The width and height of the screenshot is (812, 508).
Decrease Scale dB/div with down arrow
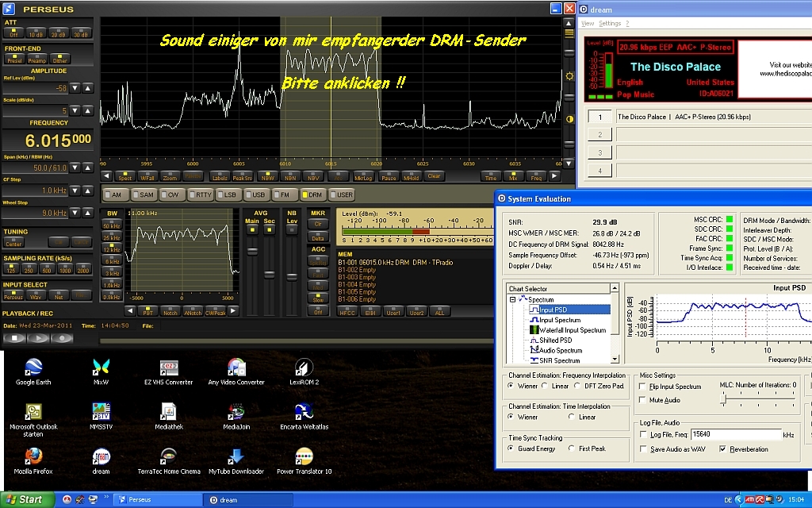[75, 110]
